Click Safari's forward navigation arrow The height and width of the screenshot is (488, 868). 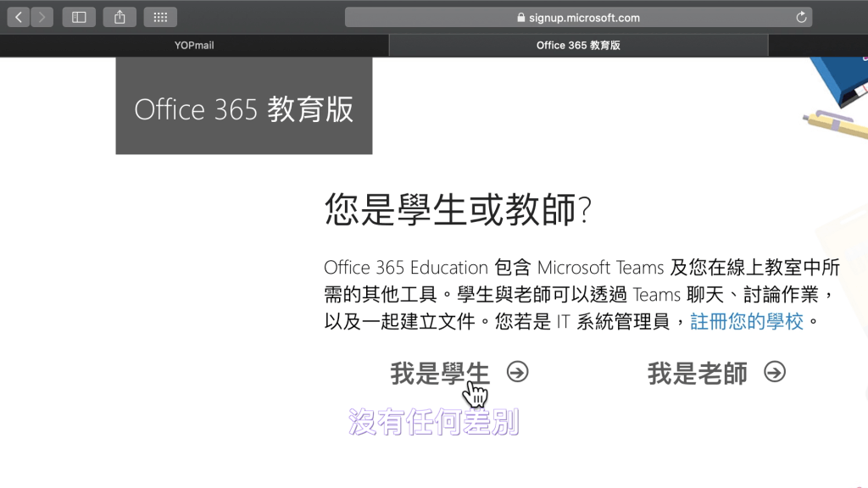pos(42,17)
